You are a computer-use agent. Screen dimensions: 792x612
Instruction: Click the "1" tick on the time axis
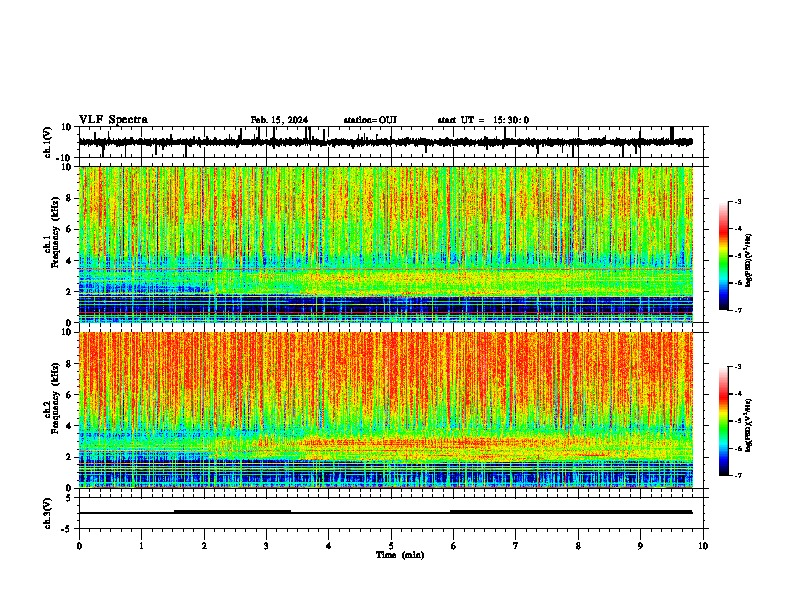(141, 546)
